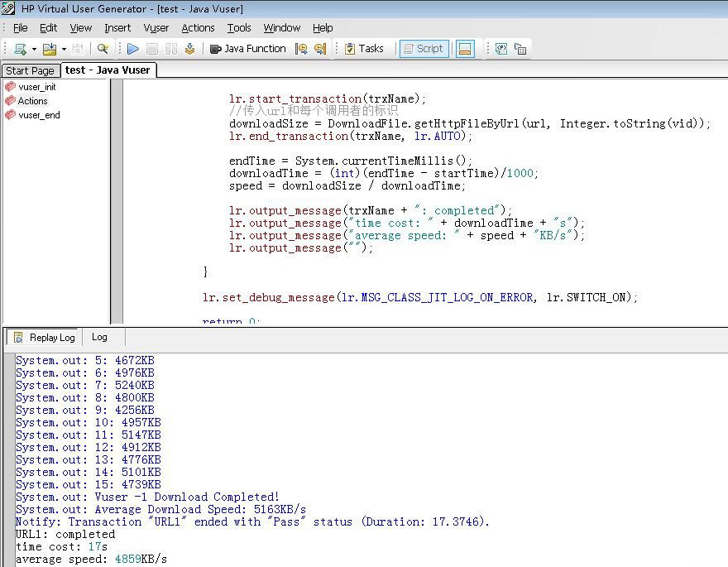Image resolution: width=728 pixels, height=567 pixels.
Task: Click the Compile script toolbar icon
Action: point(189,49)
